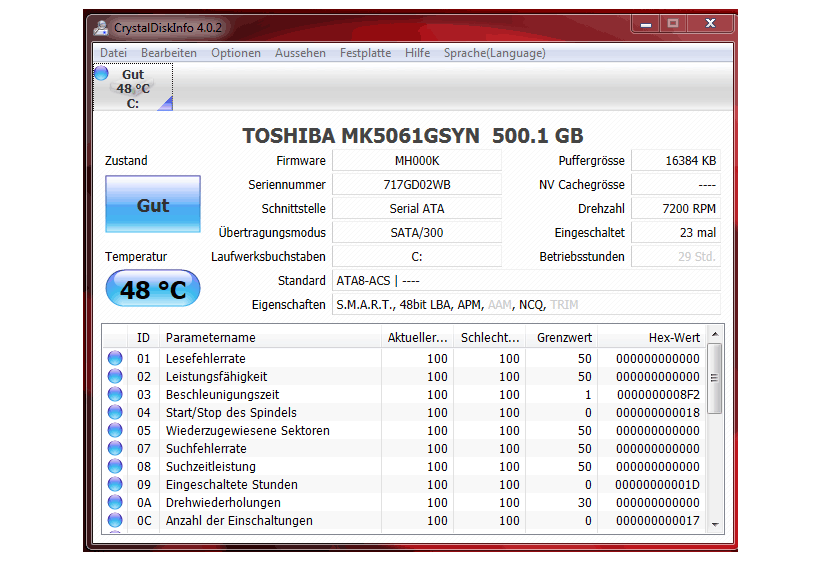
Task: Click the TOSHIBA MK5061GSYN 500.1 GB title
Action: 413,136
